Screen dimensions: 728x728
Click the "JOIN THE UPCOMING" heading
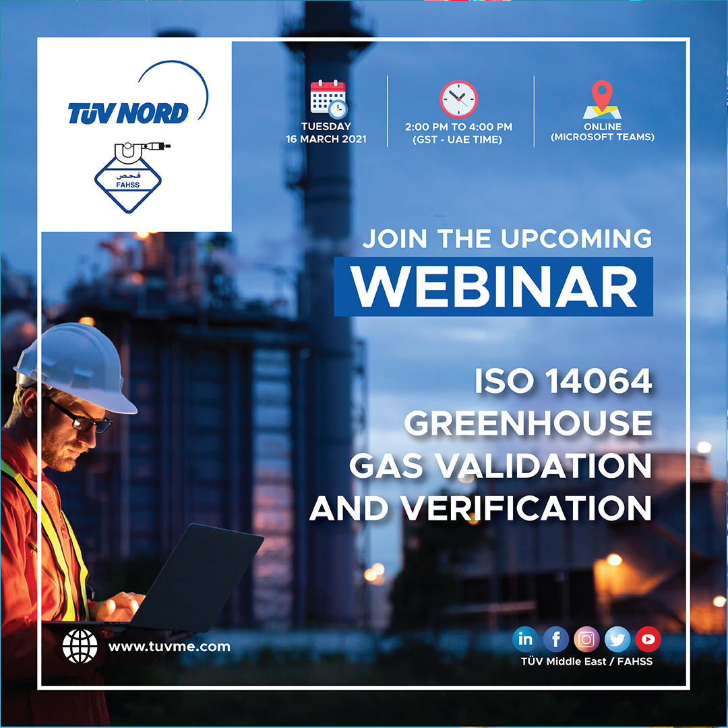[x=507, y=238]
